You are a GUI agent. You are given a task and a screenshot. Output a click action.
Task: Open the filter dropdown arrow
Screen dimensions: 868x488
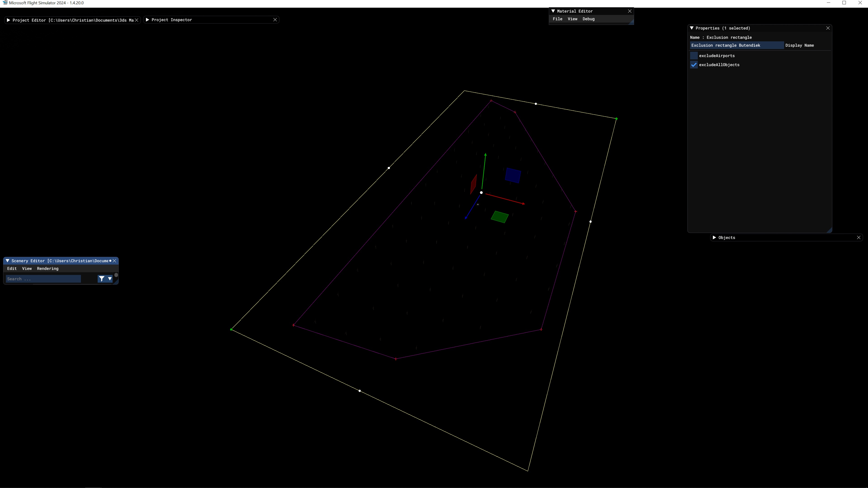point(109,279)
